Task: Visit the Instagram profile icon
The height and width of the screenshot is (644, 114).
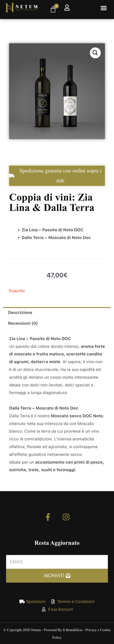Action: (x=66, y=517)
